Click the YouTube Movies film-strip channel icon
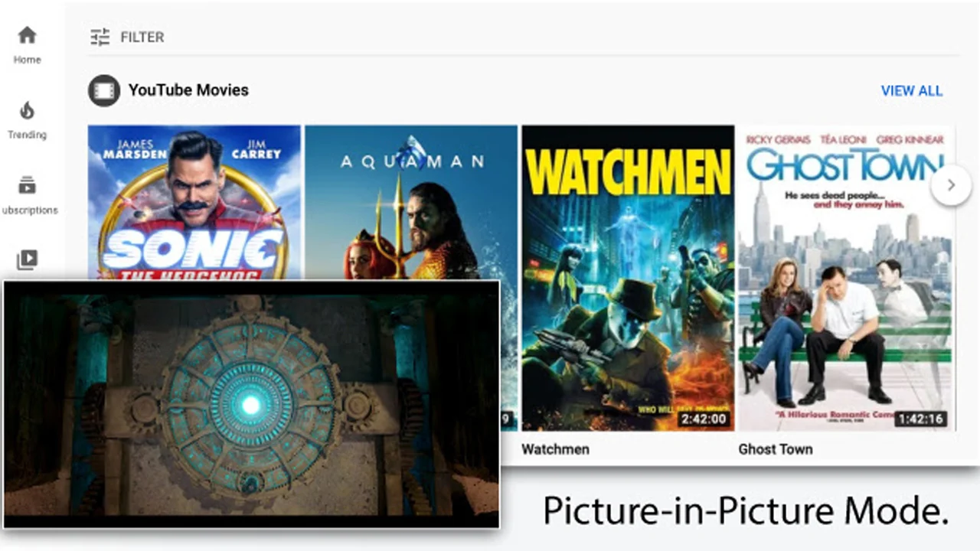This screenshot has height=551, width=980. pyautogui.click(x=104, y=90)
